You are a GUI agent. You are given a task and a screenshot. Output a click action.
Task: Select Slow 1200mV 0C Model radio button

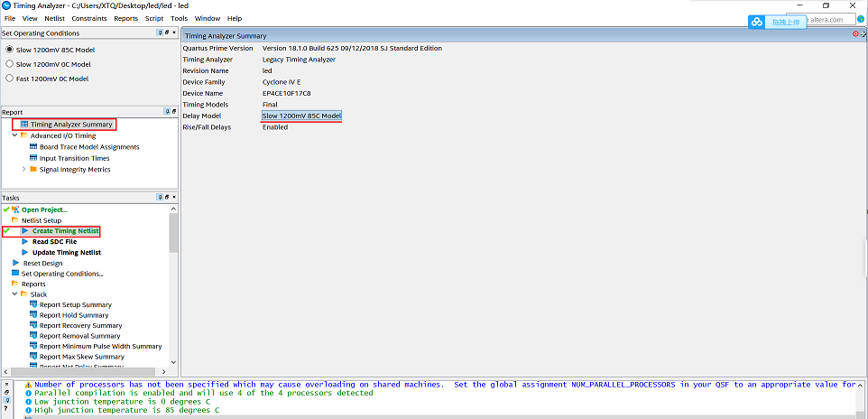[x=9, y=64]
